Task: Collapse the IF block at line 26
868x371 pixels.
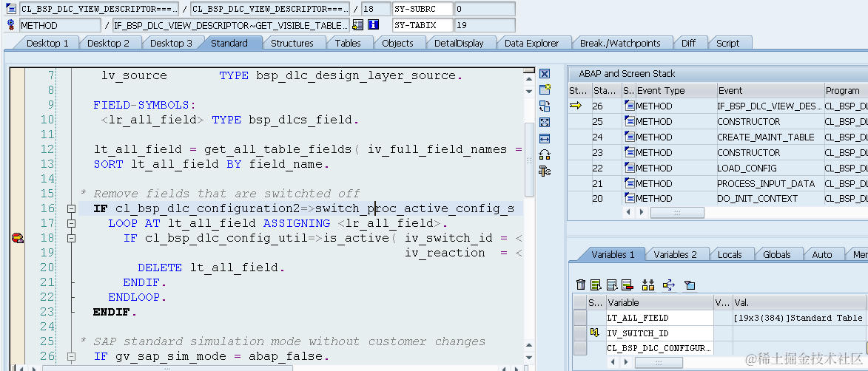Action: [x=71, y=358]
